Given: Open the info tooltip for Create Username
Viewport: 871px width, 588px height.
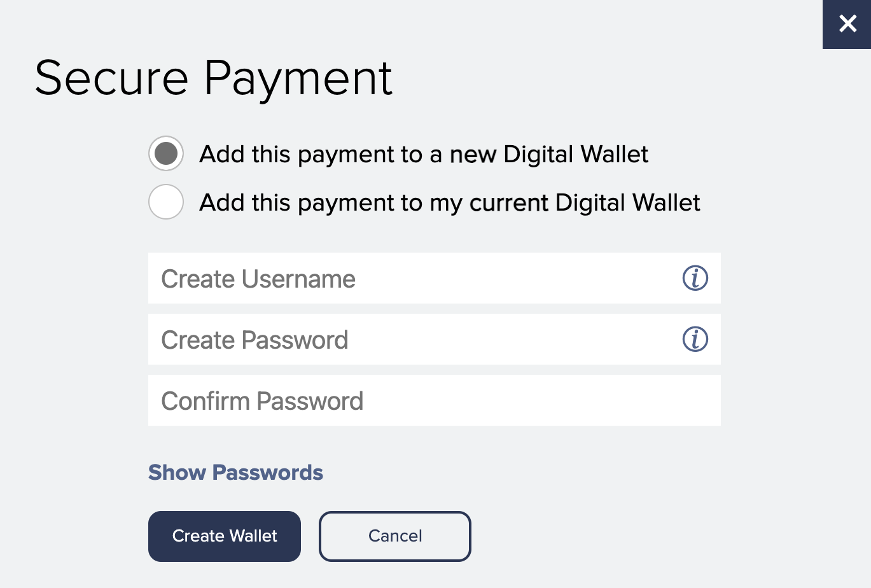Looking at the screenshot, I should point(695,278).
